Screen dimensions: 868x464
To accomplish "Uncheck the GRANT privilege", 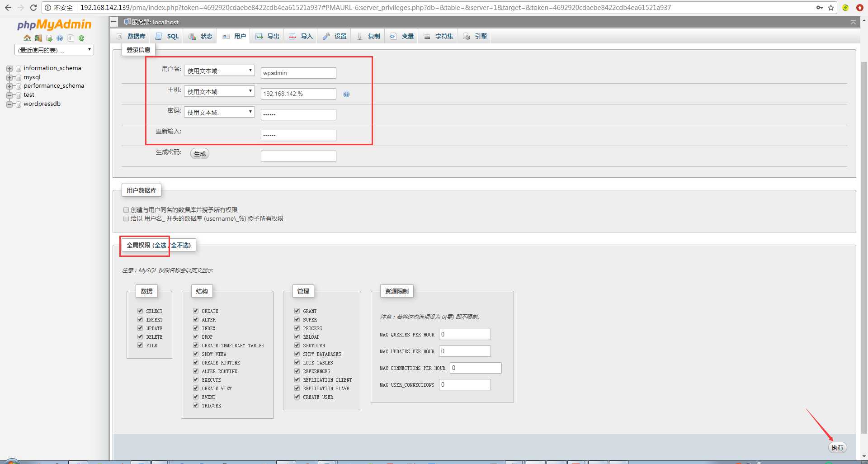I will click(297, 311).
